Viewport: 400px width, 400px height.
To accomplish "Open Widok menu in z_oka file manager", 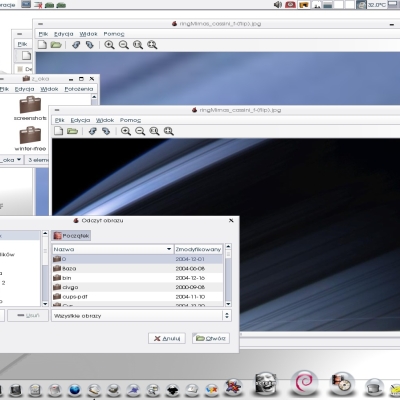I will 49,89.
